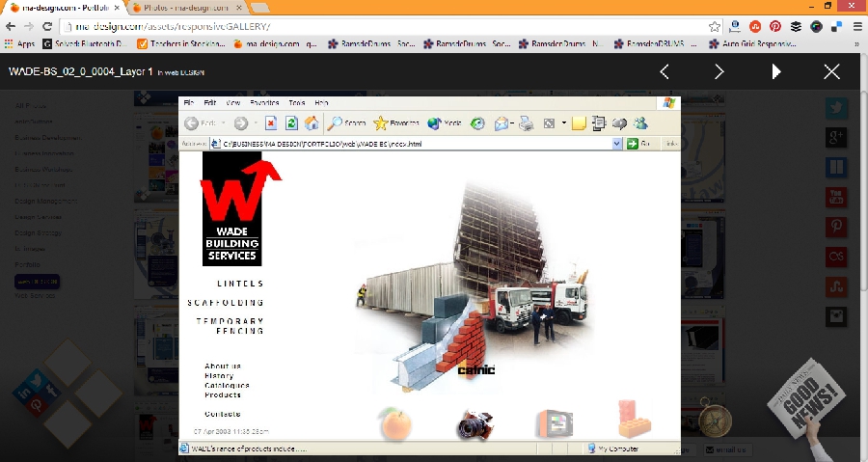The width and height of the screenshot is (868, 462).
Task: Switch to the Photos - ma-design.com tab
Action: point(185,8)
